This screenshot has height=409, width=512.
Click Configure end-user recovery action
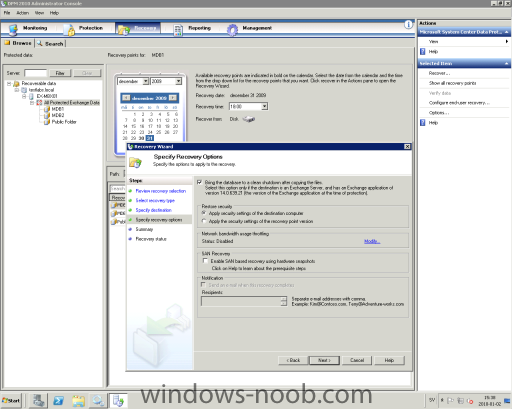pyautogui.click(x=459, y=103)
